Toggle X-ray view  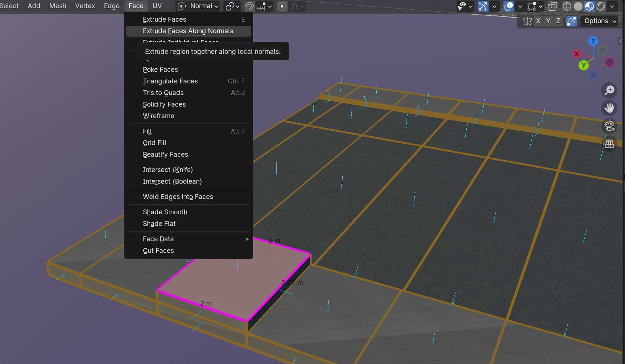coord(552,6)
